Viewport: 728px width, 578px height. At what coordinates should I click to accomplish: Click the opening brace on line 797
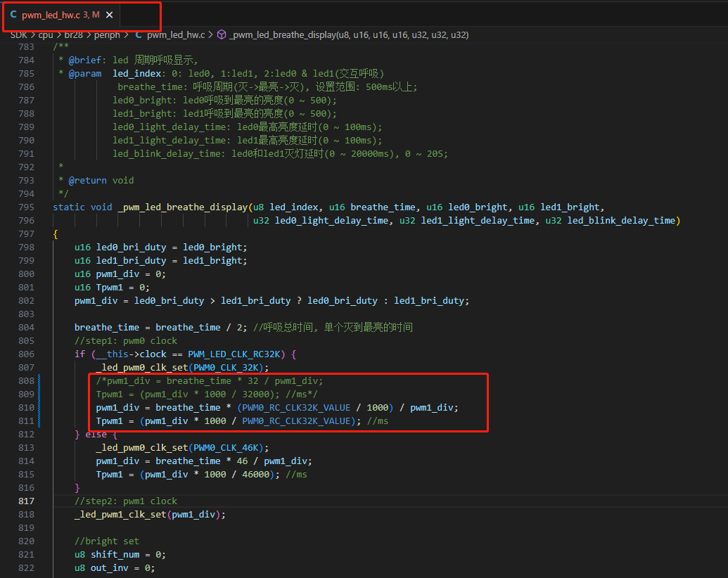tap(56, 234)
